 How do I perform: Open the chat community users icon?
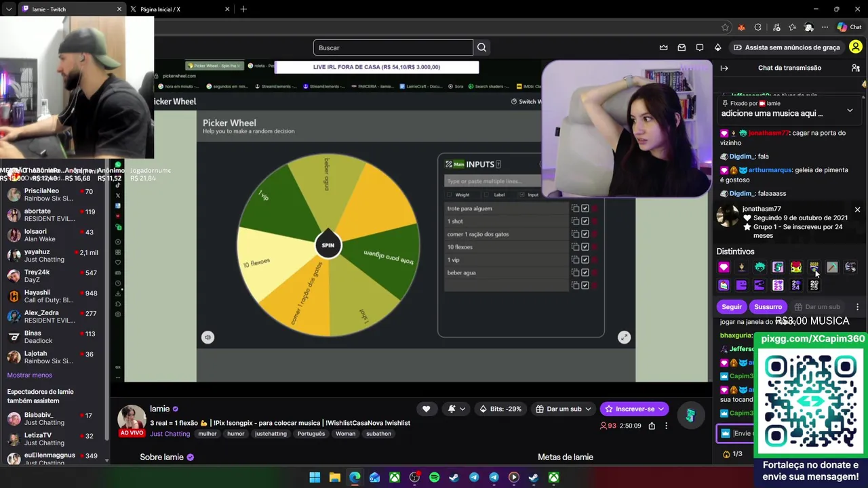coord(856,68)
